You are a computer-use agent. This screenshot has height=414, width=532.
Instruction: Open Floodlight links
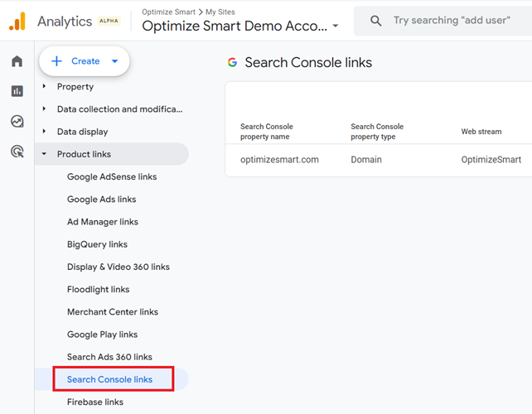[x=98, y=289]
